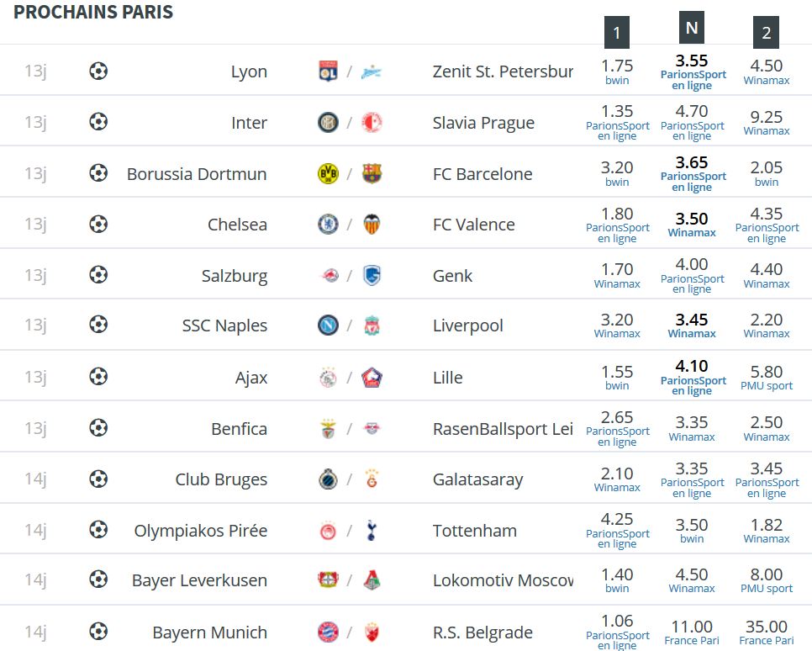Screen dimensions: 812x651
Task: Select draw odds 3.65 for Dortmund-Barcelone
Action: pos(693,173)
